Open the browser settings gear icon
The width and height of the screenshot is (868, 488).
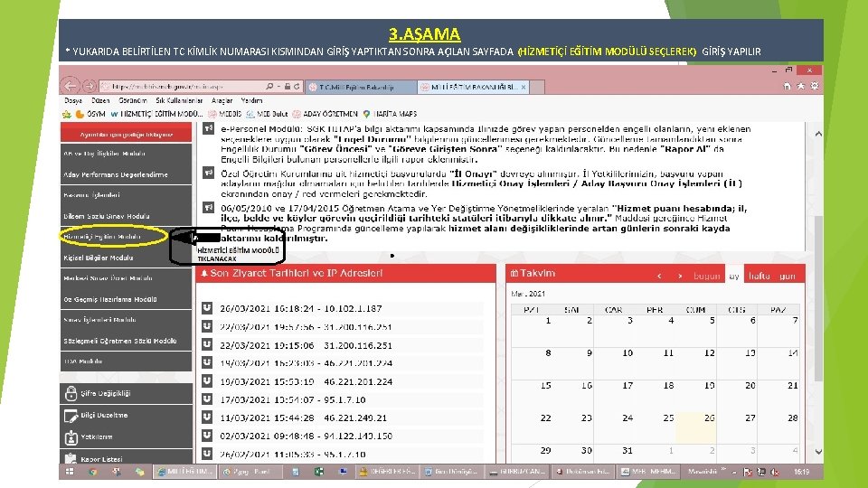click(x=815, y=87)
